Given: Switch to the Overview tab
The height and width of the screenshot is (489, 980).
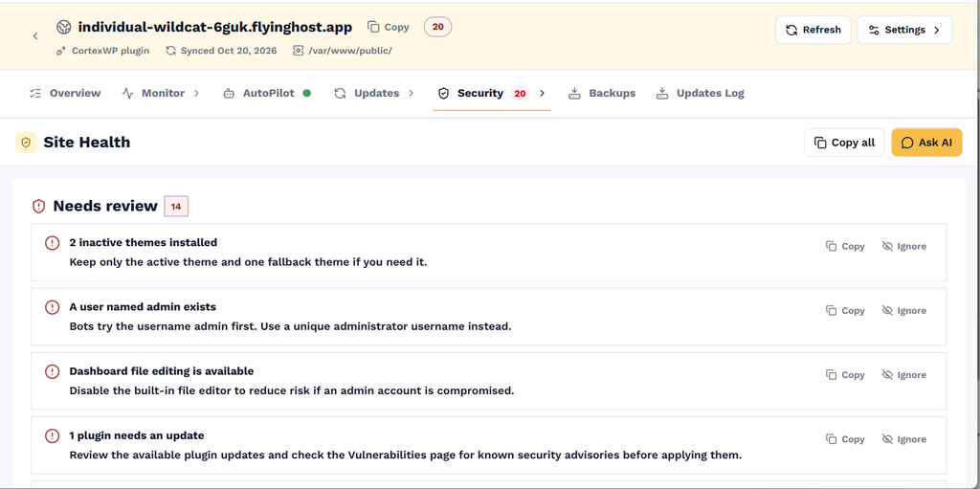Looking at the screenshot, I should tap(65, 93).
